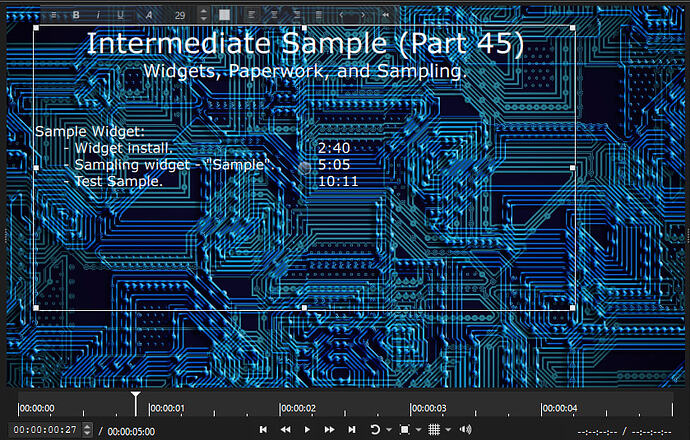This screenshot has width=690, height=440.
Task: Open the text color swatch
Action: (224, 15)
